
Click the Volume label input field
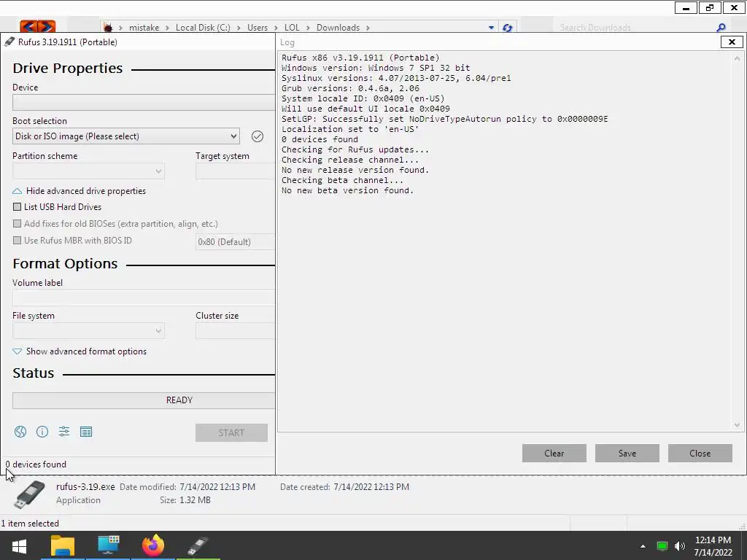(x=144, y=297)
